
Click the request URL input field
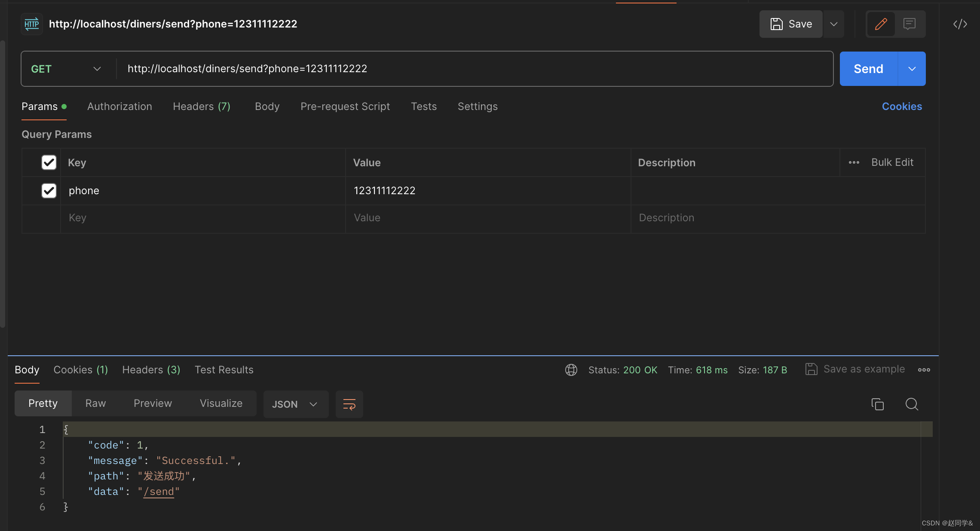pyautogui.click(x=473, y=69)
